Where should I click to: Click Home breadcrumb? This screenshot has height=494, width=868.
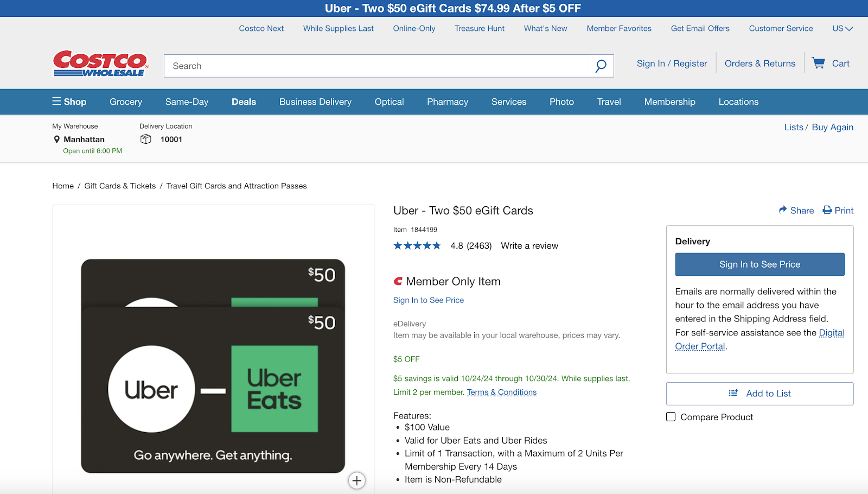63,186
